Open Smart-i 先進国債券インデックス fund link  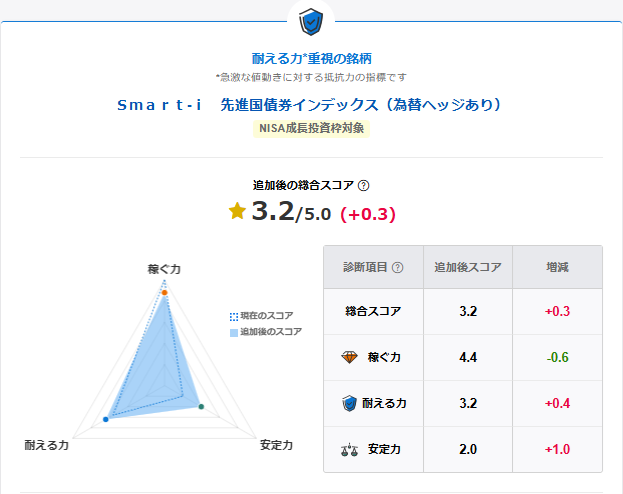click(x=310, y=104)
